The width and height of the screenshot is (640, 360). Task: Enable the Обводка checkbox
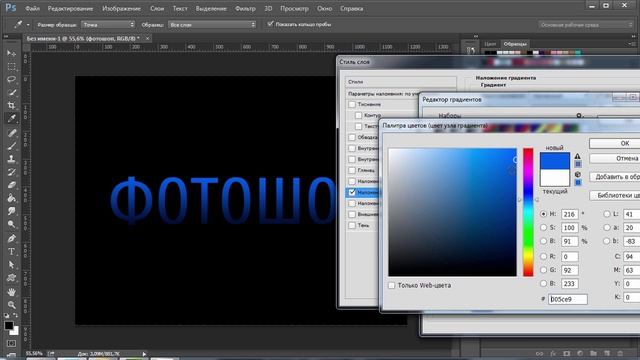[352, 137]
